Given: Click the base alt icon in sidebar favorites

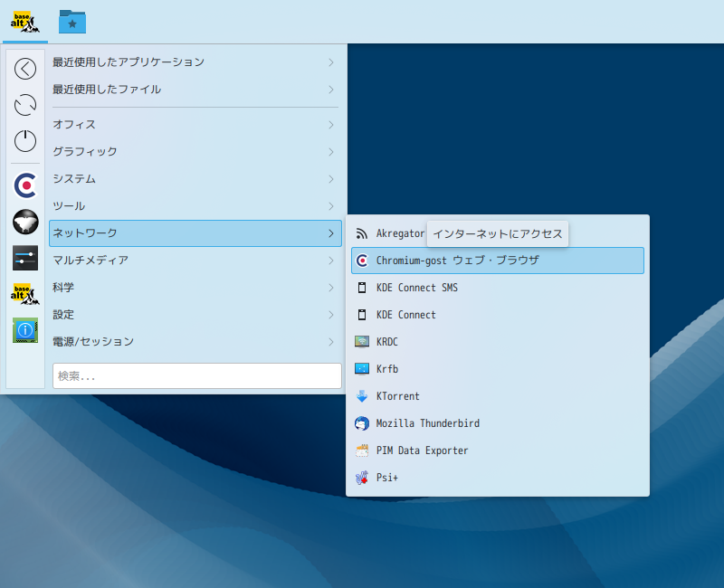Looking at the screenshot, I should (25, 294).
